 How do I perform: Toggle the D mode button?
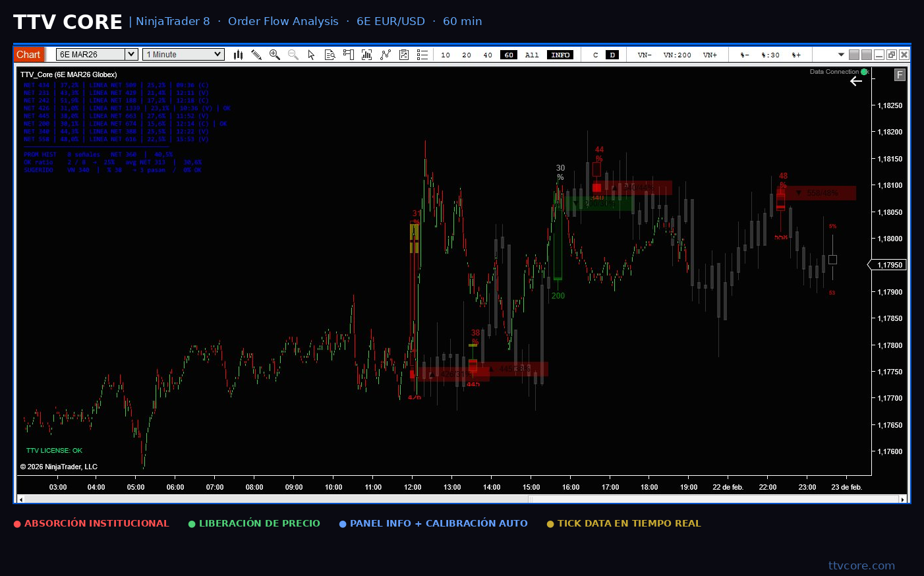point(612,55)
